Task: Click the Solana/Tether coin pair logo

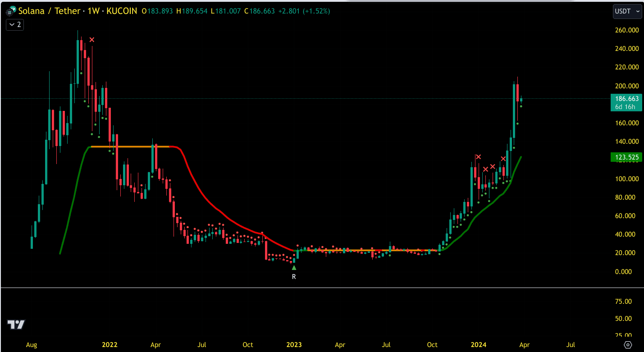Action: click(10, 11)
